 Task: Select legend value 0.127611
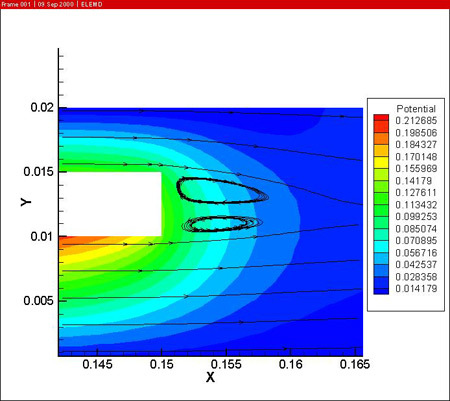pyautogui.click(x=416, y=193)
